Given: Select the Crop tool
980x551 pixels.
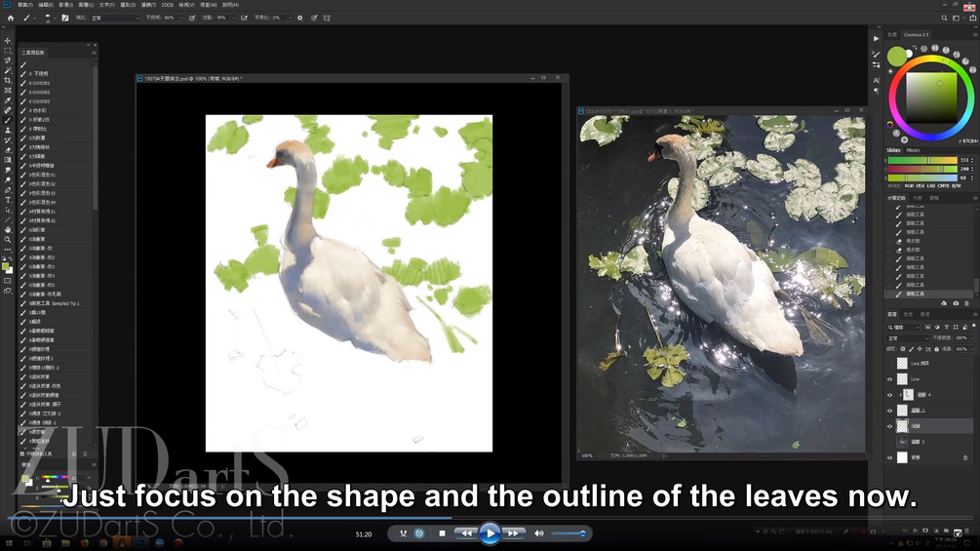Looking at the screenshot, I should click(8, 81).
